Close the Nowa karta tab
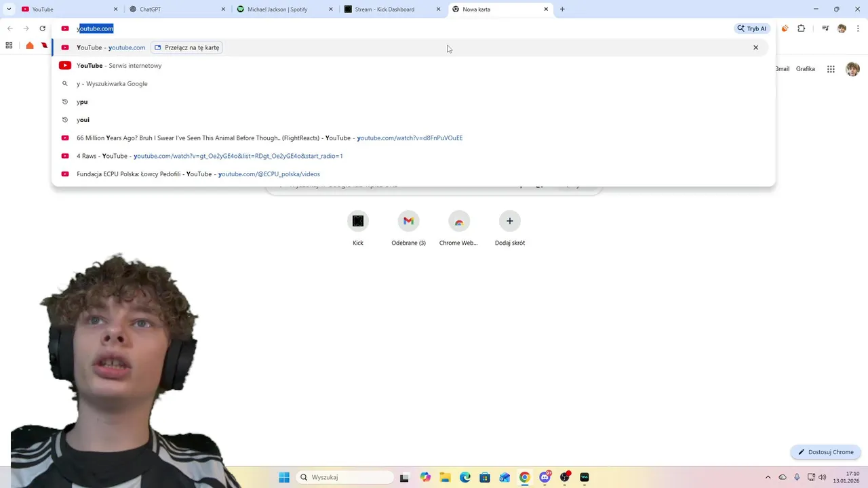Image resolution: width=868 pixels, height=488 pixels. click(x=546, y=9)
